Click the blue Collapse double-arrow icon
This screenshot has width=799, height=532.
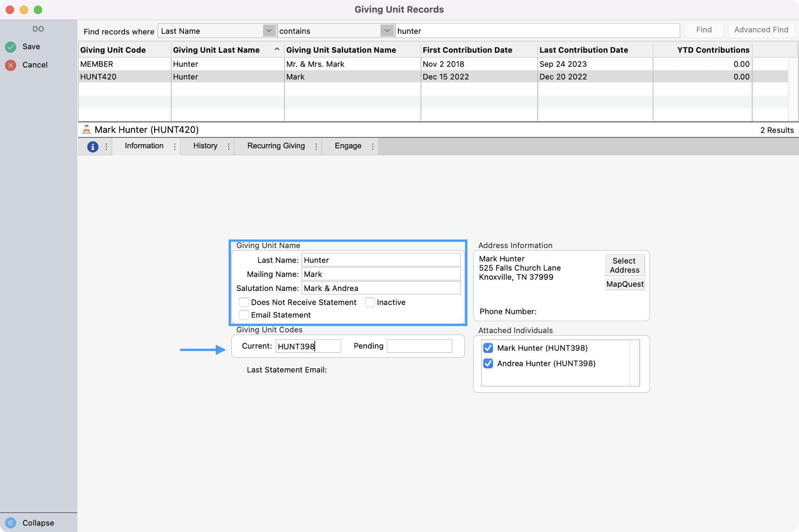point(11,523)
